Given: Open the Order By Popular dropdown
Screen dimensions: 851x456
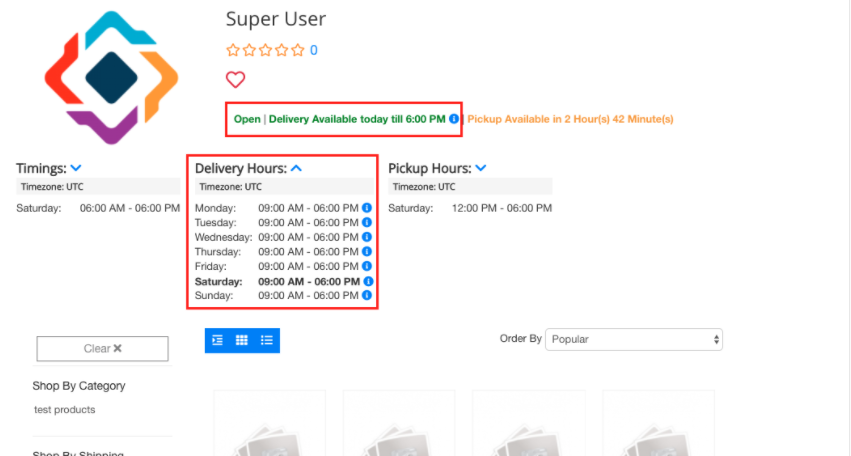Looking at the screenshot, I should pyautogui.click(x=634, y=339).
